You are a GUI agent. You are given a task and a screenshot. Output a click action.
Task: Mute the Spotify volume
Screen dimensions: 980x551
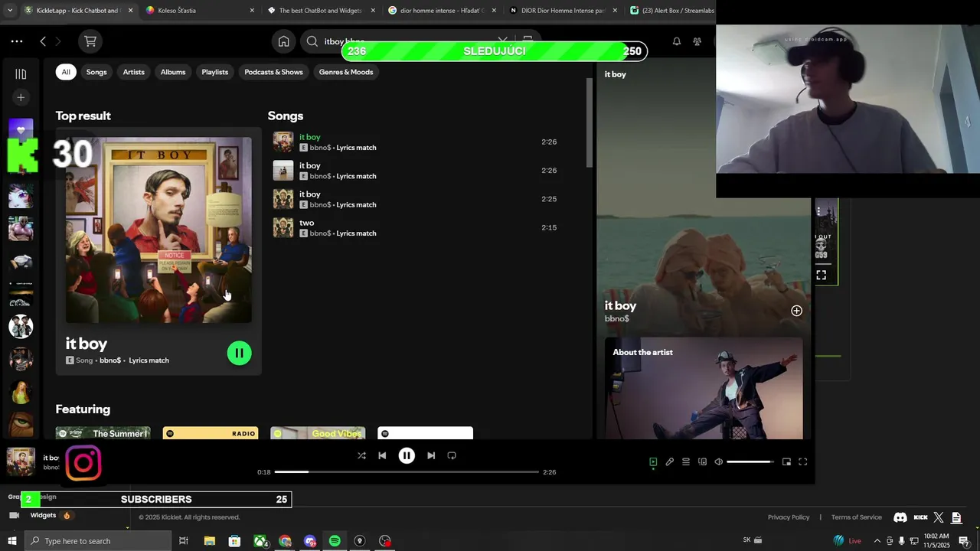tap(718, 462)
